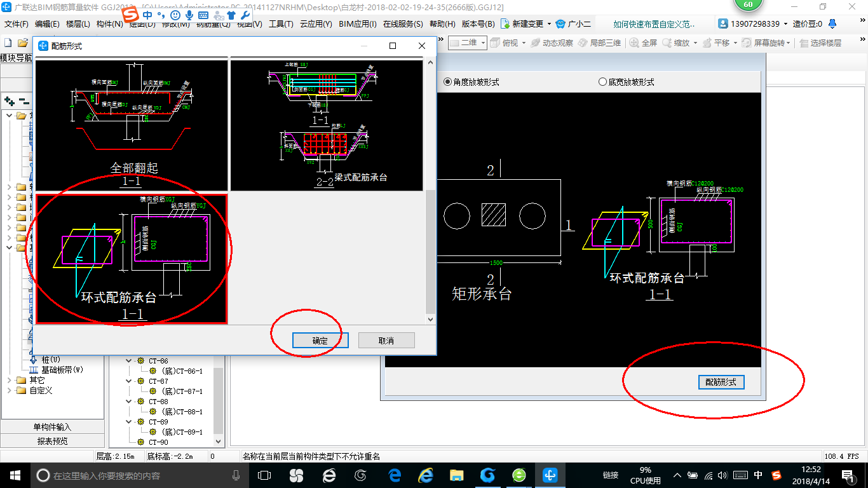
Task: Open the 楼层(L) menu
Action: (78, 24)
